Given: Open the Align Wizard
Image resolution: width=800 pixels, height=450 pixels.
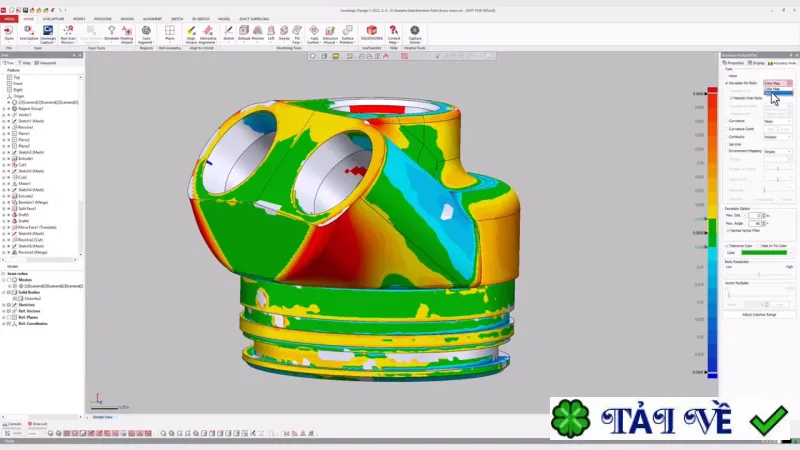Looking at the screenshot, I should coord(191,34).
